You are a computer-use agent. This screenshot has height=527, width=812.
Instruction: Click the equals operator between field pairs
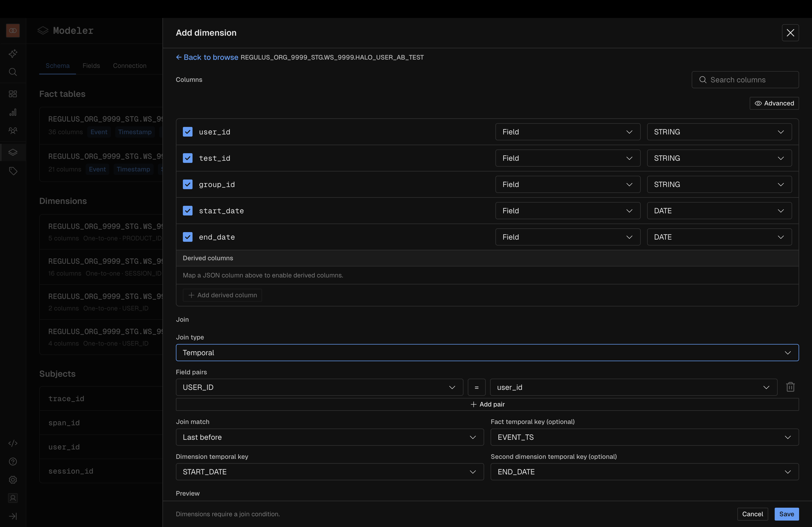(x=477, y=387)
